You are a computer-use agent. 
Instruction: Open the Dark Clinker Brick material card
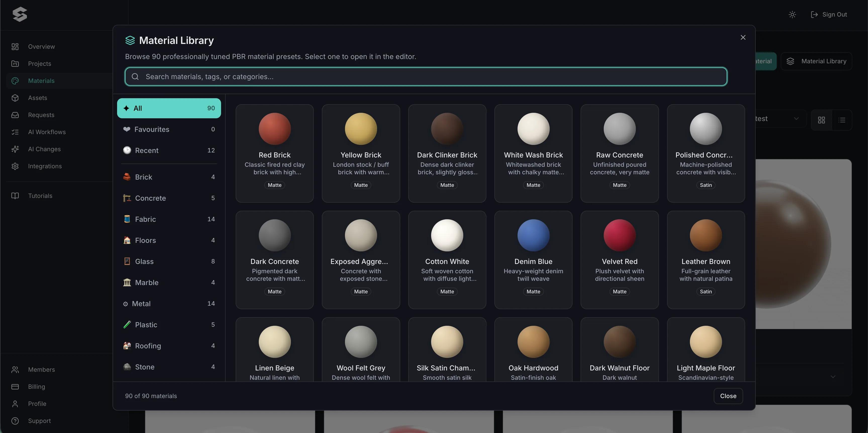pos(447,153)
